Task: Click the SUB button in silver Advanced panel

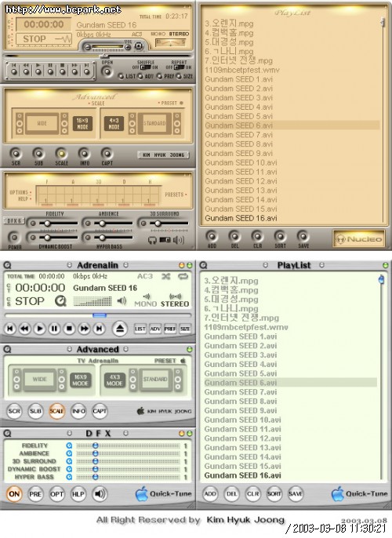Action: point(35,411)
